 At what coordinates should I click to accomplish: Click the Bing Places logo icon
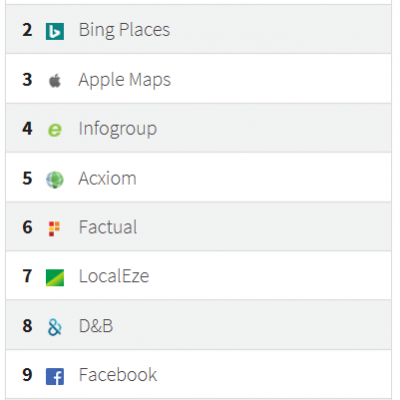[x=55, y=31]
